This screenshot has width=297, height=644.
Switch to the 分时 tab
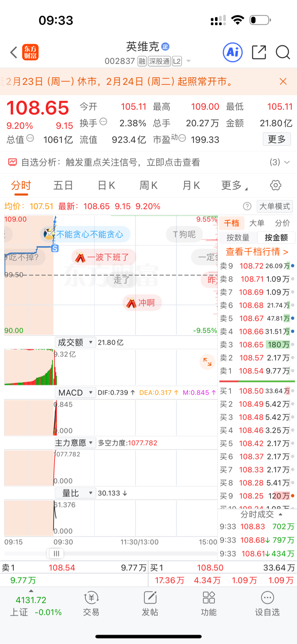21,186
